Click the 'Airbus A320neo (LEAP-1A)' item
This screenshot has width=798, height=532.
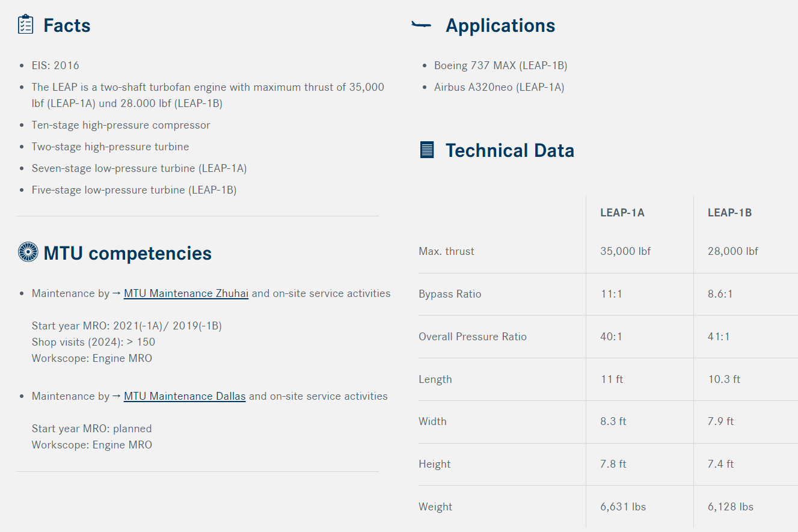coord(499,87)
